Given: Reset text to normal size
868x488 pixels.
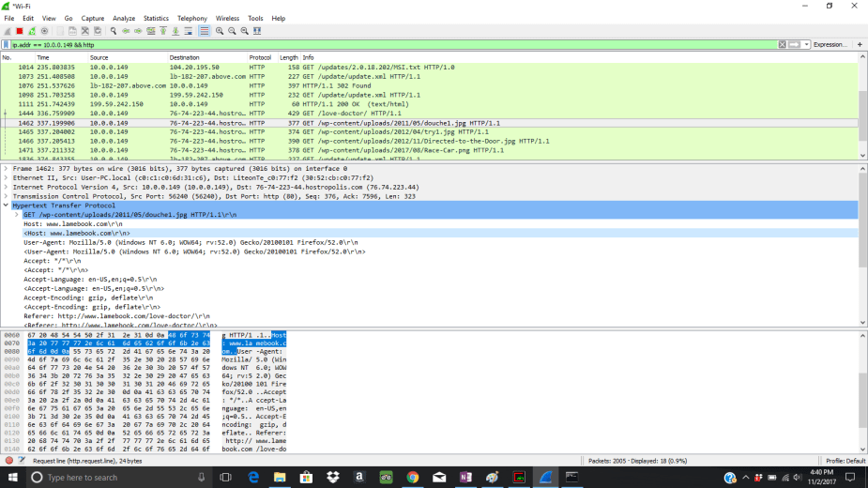Looking at the screenshot, I should (245, 31).
